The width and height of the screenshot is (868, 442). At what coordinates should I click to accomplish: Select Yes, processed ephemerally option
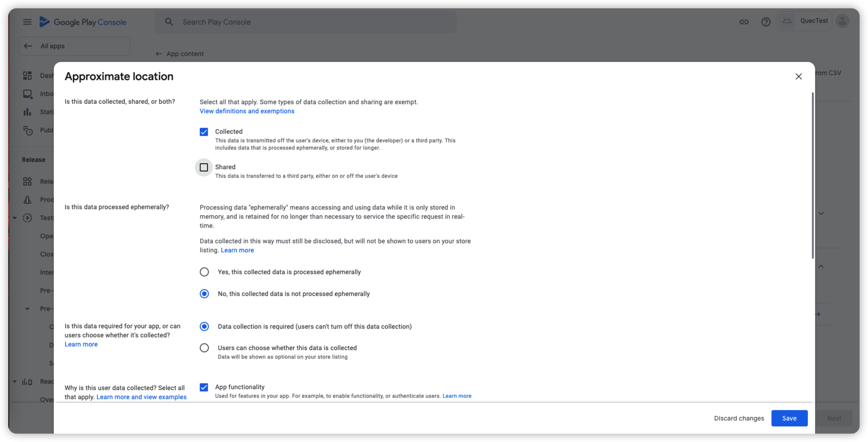point(204,272)
